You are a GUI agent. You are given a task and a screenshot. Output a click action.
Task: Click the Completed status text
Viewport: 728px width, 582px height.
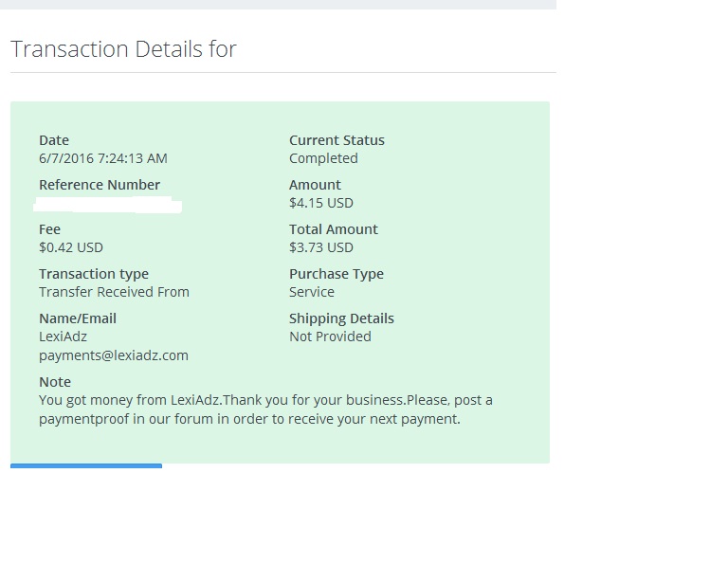pos(323,158)
